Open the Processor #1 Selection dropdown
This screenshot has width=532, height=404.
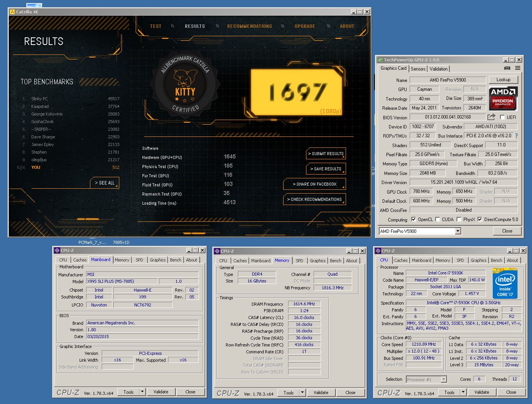point(444,379)
